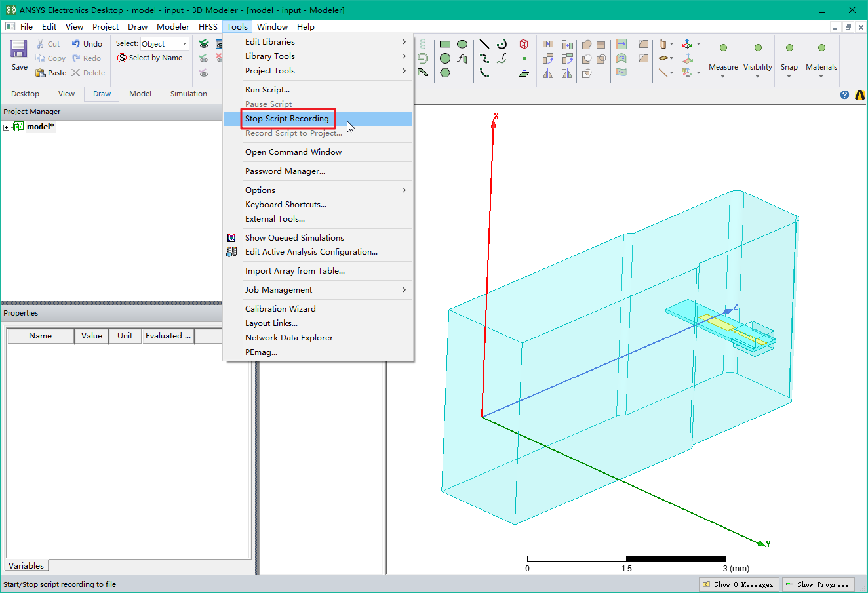
Task: Draw rectangle tool in ribbon
Action: pos(445,44)
